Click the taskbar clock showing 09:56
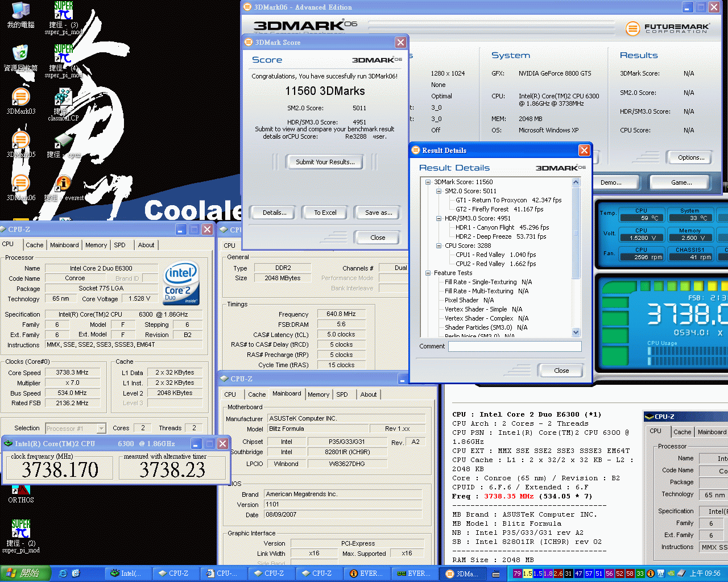Image resolution: width=728 pixels, height=582 pixels. pos(705,573)
